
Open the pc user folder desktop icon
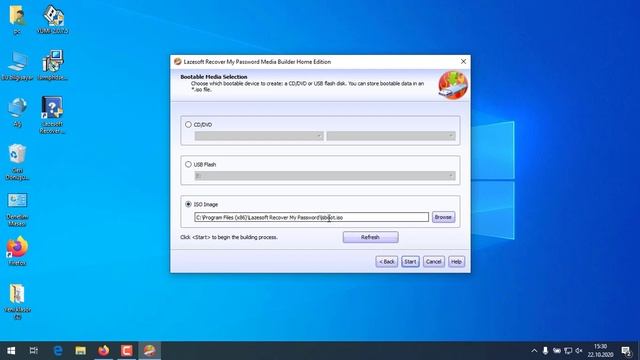tap(17, 20)
